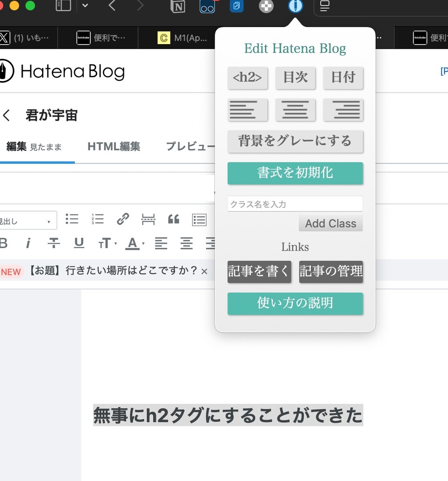Insert table of contents icon
Image resolution: width=448 pixels, height=481 pixels.
199,219
